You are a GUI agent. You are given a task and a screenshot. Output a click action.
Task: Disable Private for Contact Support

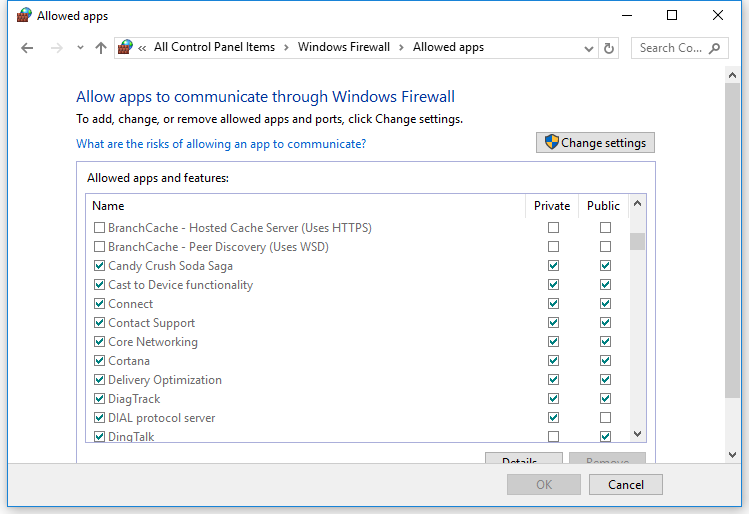click(553, 322)
